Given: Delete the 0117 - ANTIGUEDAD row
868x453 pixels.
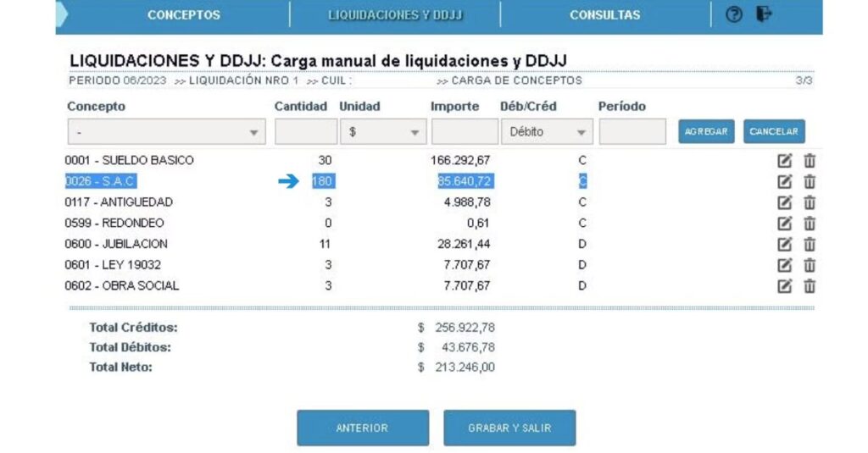Looking at the screenshot, I should pyautogui.click(x=810, y=202).
